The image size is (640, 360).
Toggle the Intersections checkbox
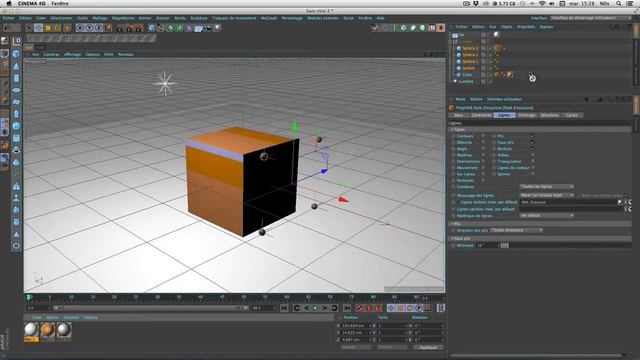point(483,161)
